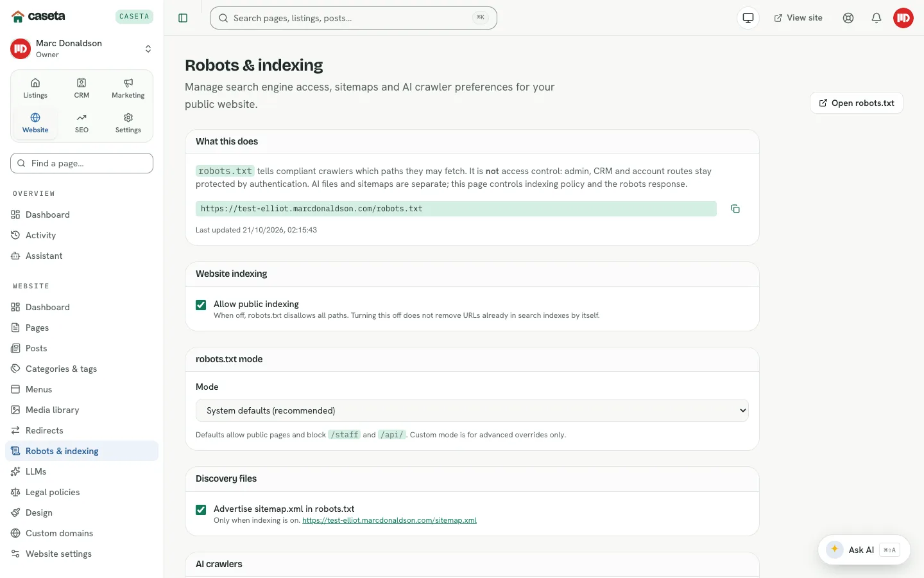Click the global search field

[x=354, y=18]
